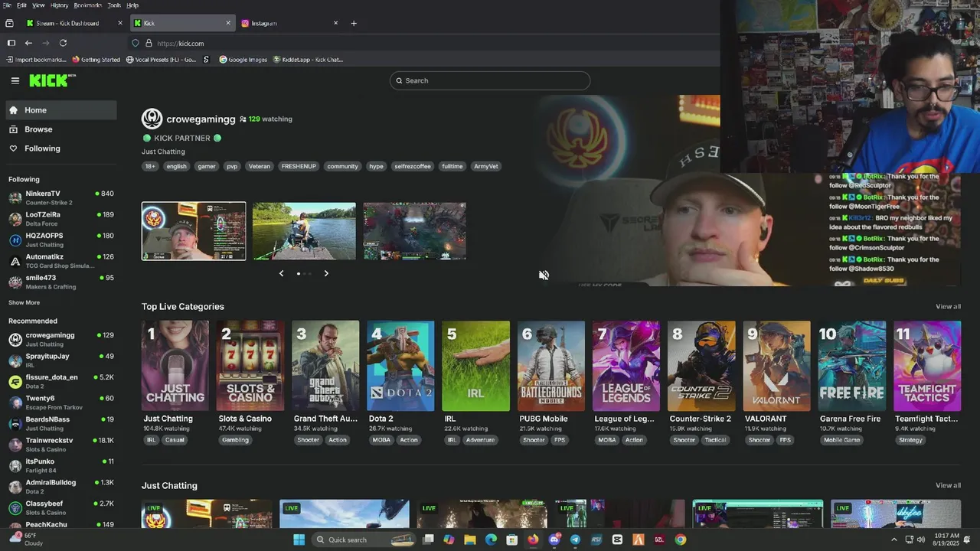Select the 18+ tag
The image size is (980, 551).
point(150,166)
